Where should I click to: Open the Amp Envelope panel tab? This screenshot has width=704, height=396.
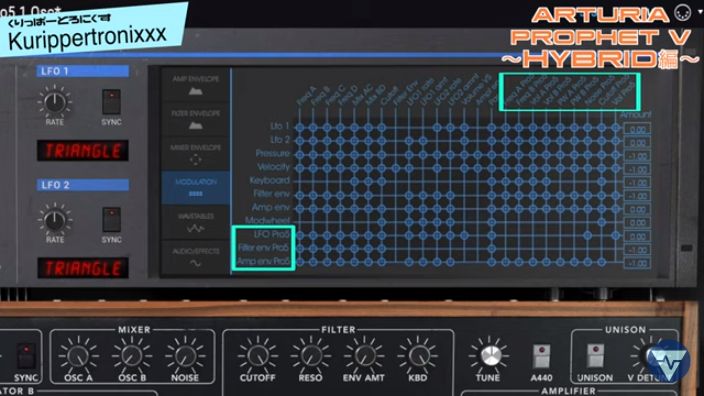pos(195,85)
